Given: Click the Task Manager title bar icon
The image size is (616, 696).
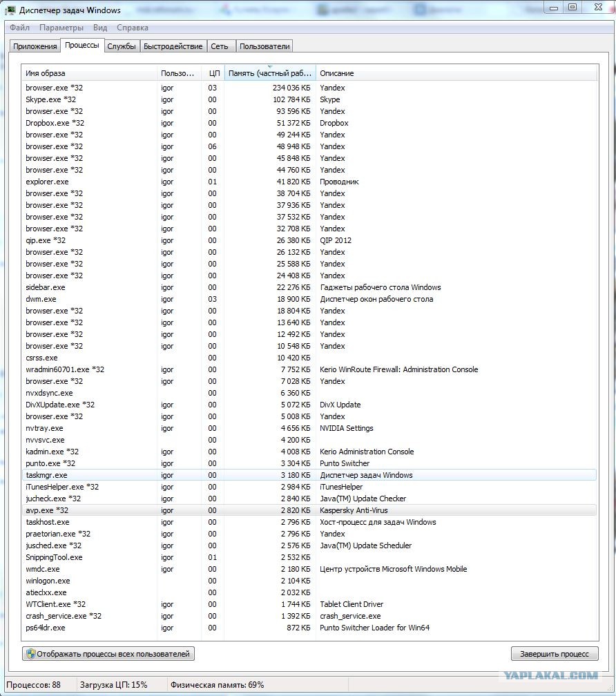Looking at the screenshot, I should tap(10, 10).
